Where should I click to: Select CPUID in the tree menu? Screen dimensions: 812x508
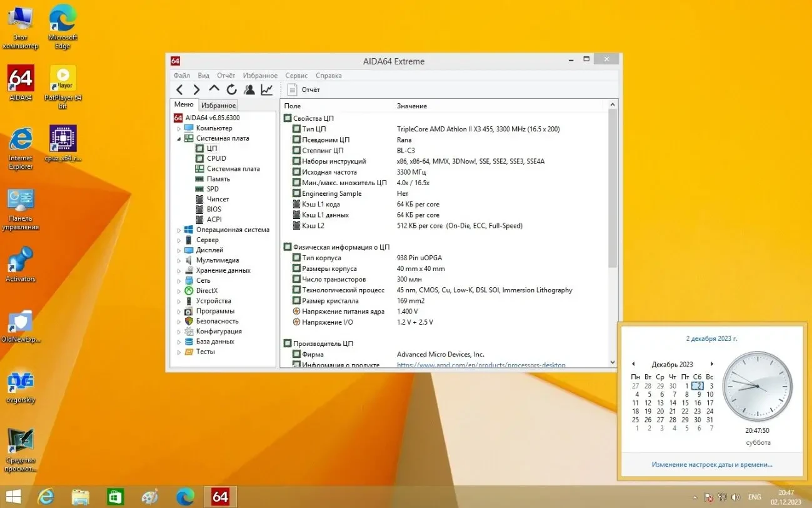tap(216, 158)
